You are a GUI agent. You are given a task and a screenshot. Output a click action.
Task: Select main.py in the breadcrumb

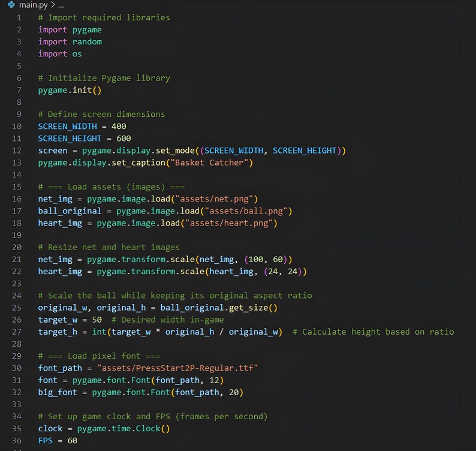point(33,5)
